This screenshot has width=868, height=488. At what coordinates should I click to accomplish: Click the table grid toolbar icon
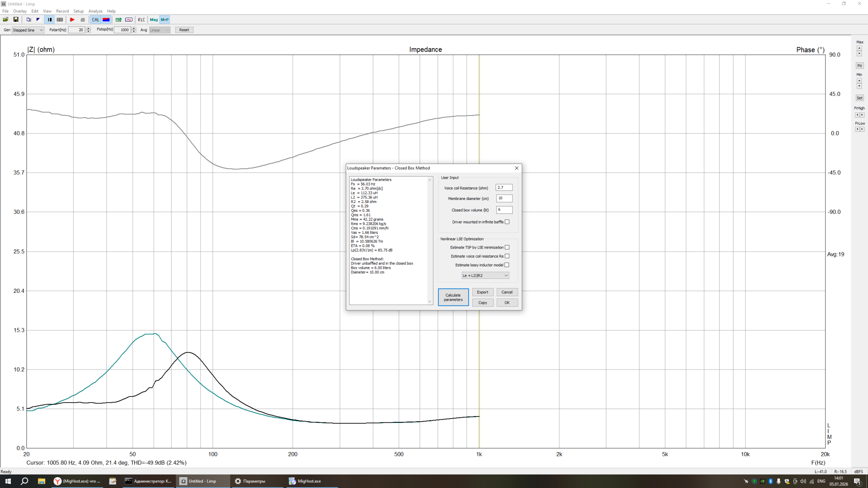coord(60,20)
